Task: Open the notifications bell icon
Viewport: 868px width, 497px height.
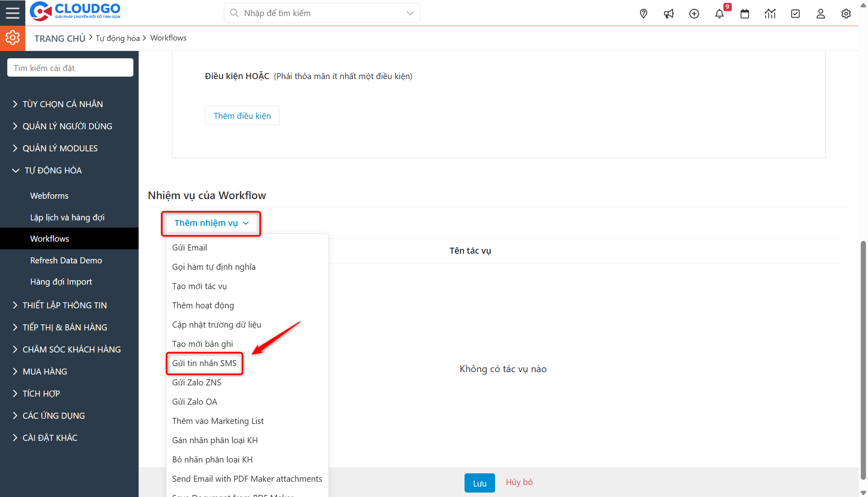Action: point(720,13)
